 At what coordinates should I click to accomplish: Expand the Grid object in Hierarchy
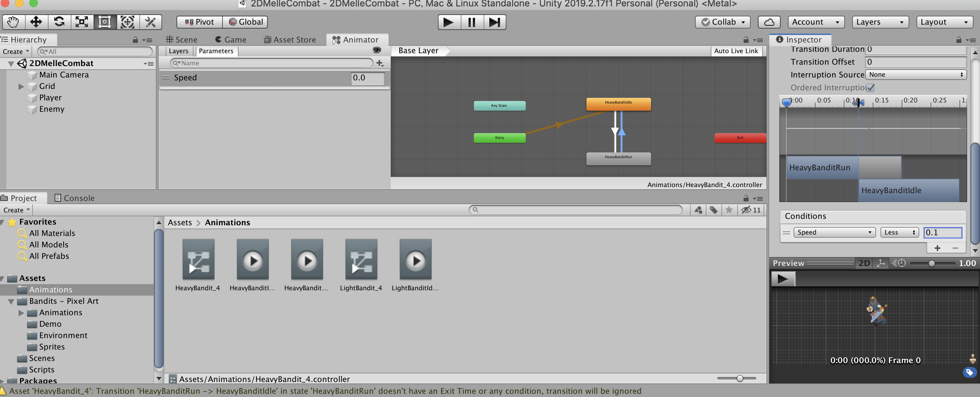click(21, 86)
